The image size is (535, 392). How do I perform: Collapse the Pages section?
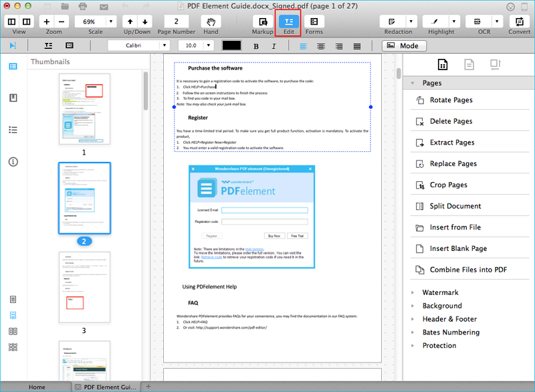tap(413, 83)
